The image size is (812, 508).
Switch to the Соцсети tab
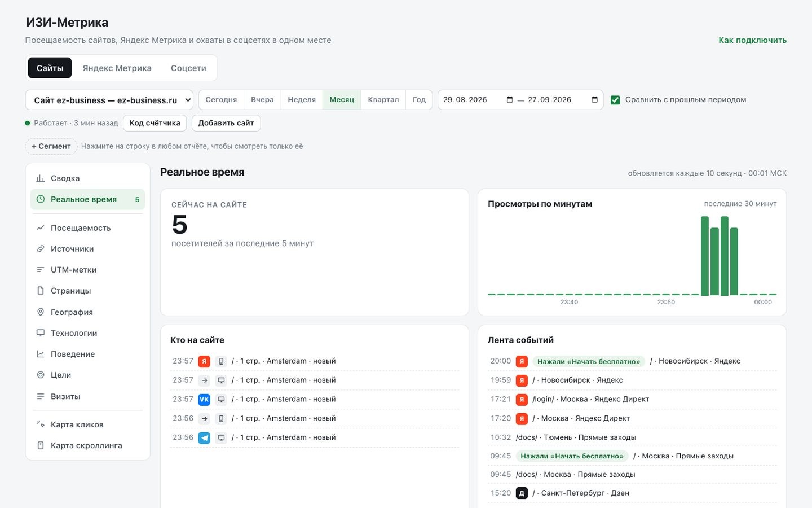pyautogui.click(x=188, y=68)
